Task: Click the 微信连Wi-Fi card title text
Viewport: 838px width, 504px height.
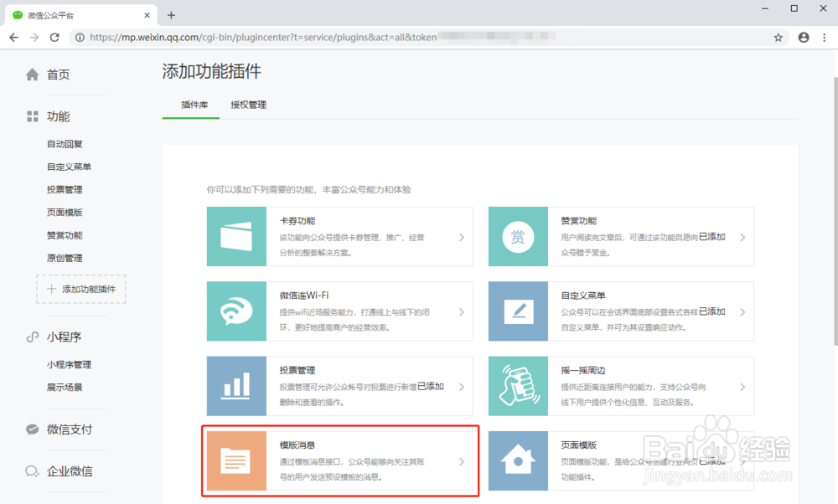Action: [x=304, y=296]
